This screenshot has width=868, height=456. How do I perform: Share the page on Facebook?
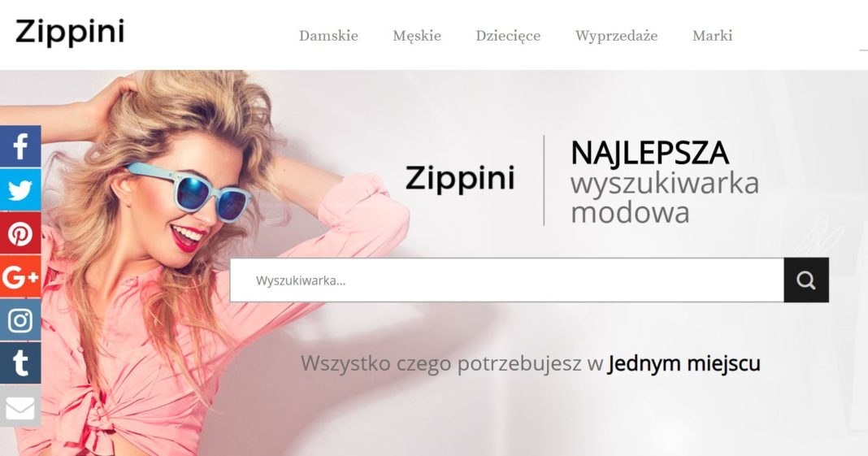click(20, 146)
